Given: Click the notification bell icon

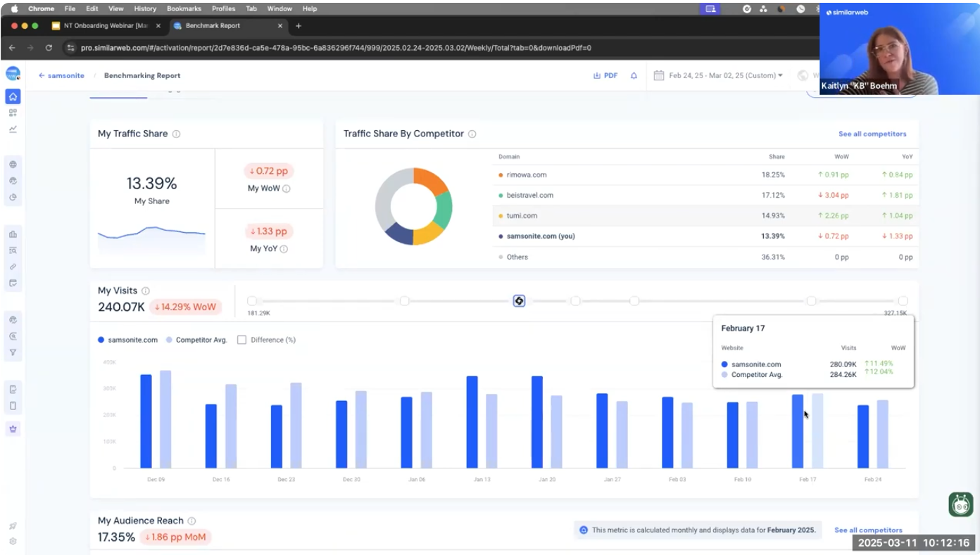Looking at the screenshot, I should pos(634,76).
